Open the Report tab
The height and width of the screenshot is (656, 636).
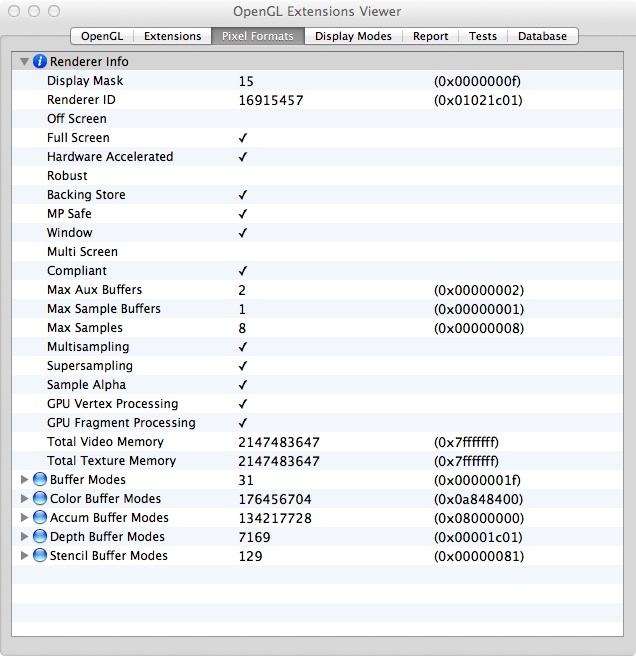click(x=431, y=36)
